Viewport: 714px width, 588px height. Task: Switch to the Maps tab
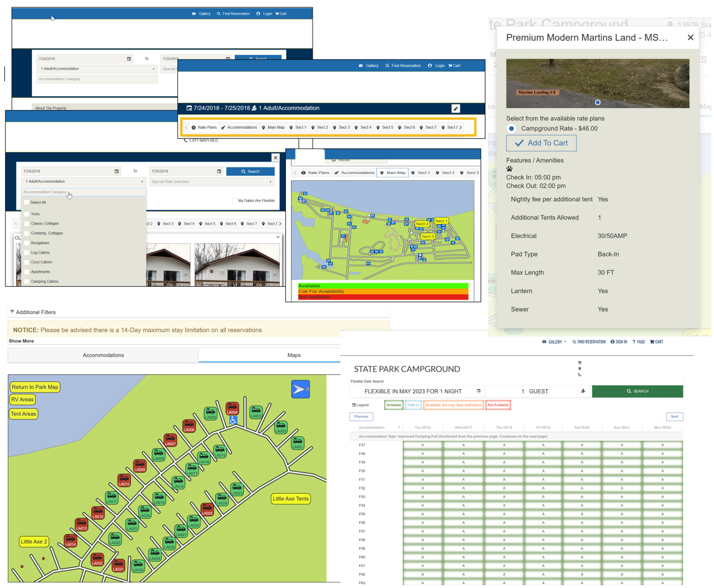pyautogui.click(x=293, y=355)
